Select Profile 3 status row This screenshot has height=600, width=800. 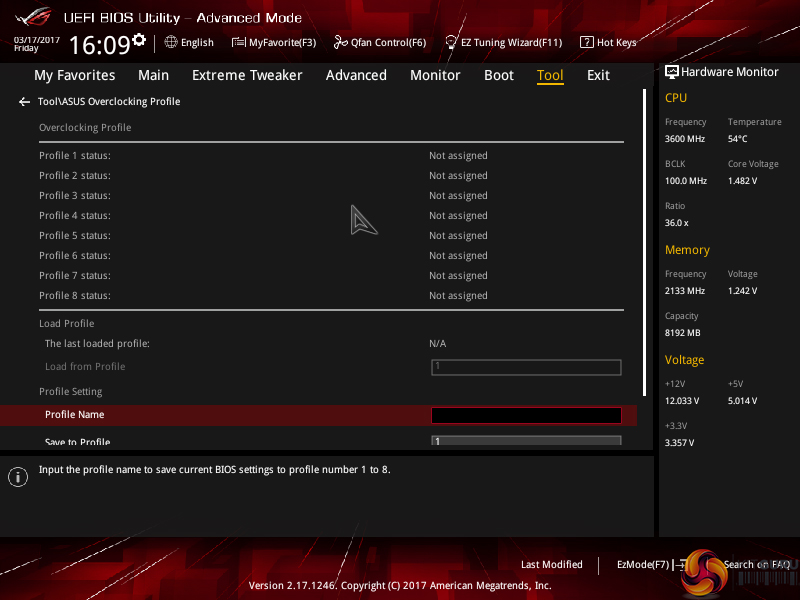pyautogui.click(x=331, y=195)
